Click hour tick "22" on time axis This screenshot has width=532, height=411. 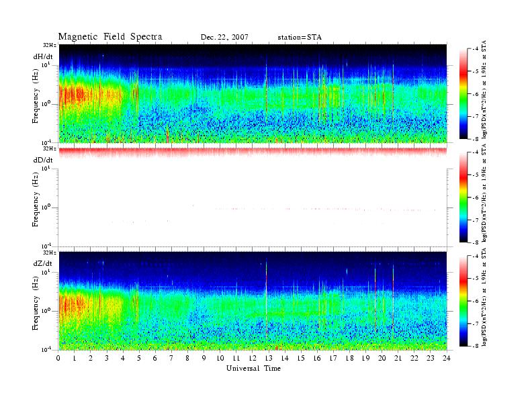coord(414,358)
